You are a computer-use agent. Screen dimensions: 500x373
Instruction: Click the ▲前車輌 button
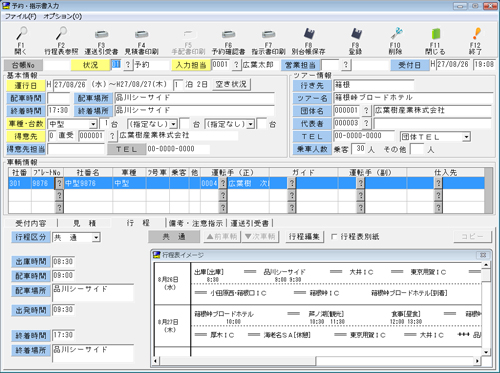222,237
